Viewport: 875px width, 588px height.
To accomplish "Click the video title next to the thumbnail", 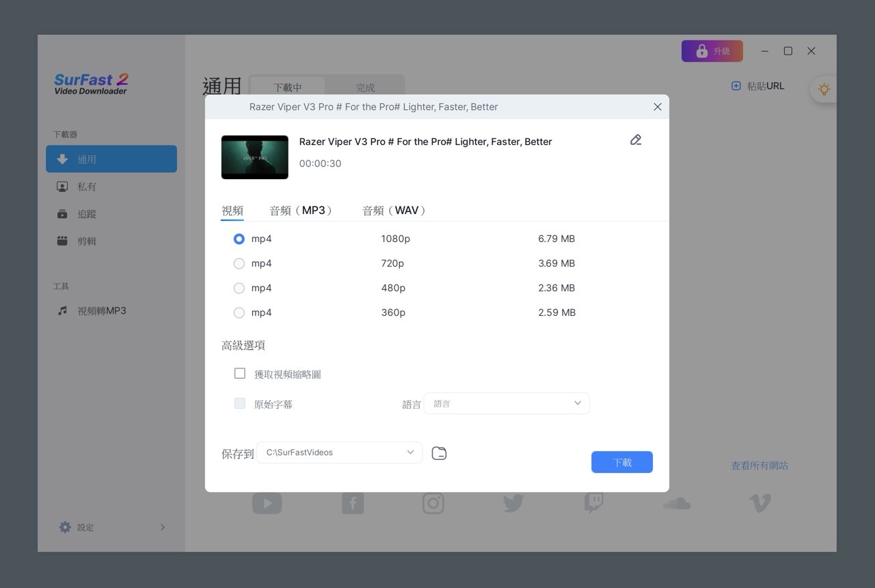I will [x=425, y=142].
